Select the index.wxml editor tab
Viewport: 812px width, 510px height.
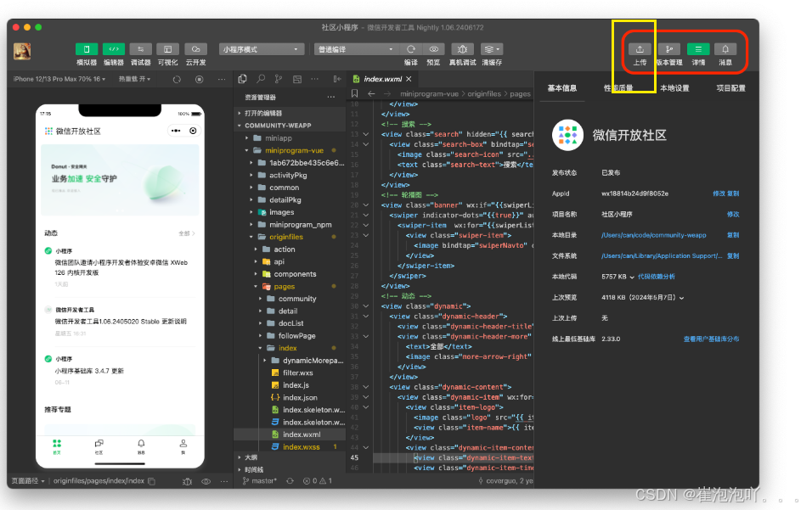tap(383, 79)
